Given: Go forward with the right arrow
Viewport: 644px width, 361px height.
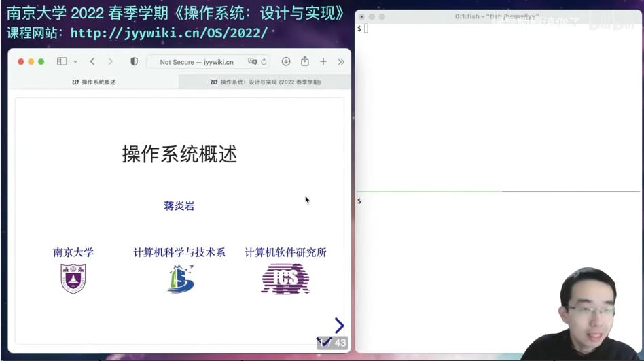Looking at the screenshot, I should [x=110, y=61].
